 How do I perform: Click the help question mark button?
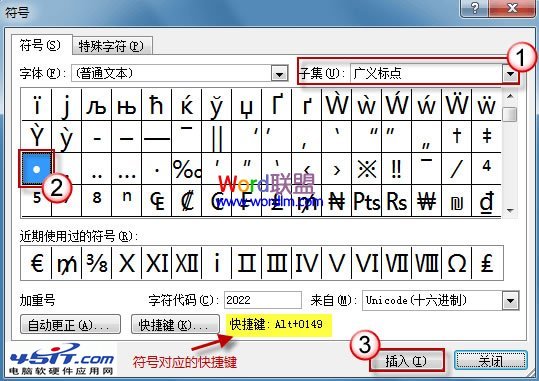coord(474,8)
